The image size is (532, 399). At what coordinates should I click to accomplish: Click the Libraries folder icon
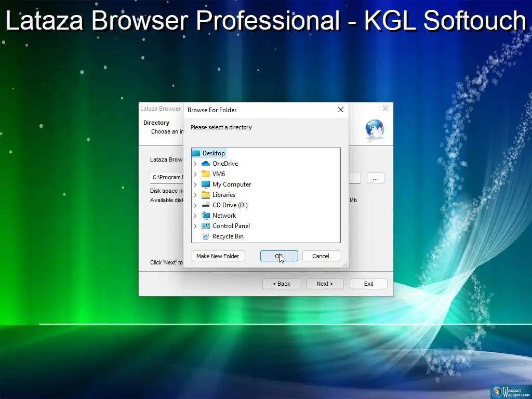coord(206,195)
